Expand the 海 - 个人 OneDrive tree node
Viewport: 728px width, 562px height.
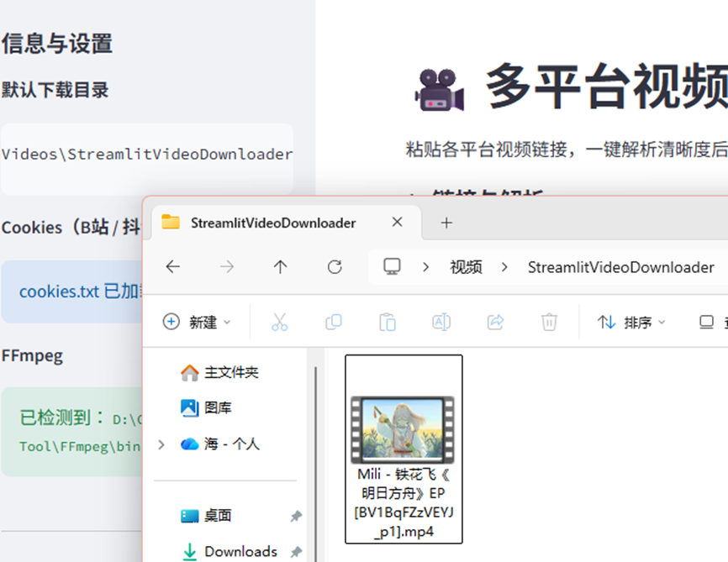[x=161, y=444]
